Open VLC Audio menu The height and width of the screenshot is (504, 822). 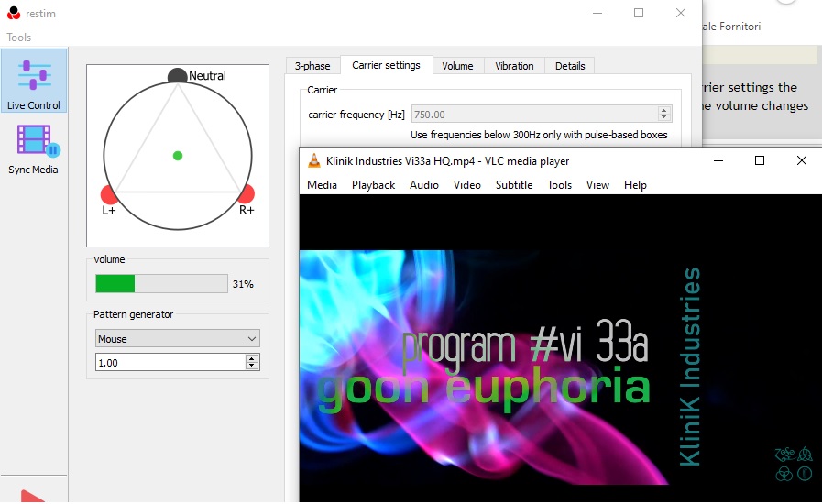click(424, 184)
